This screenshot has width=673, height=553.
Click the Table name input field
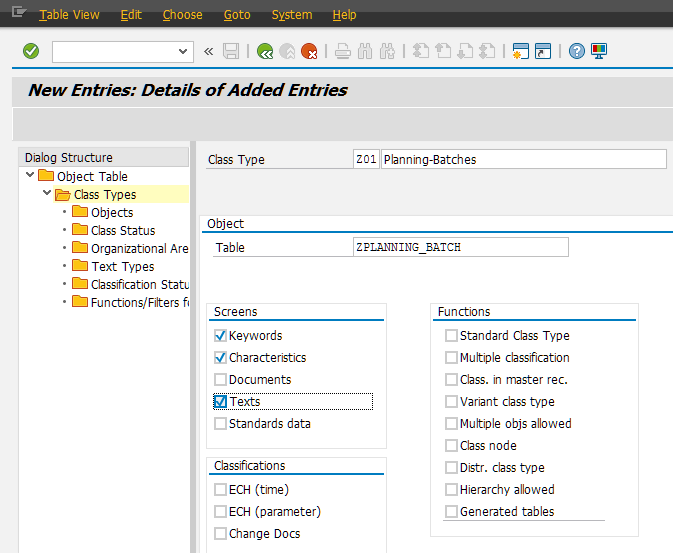[460, 248]
